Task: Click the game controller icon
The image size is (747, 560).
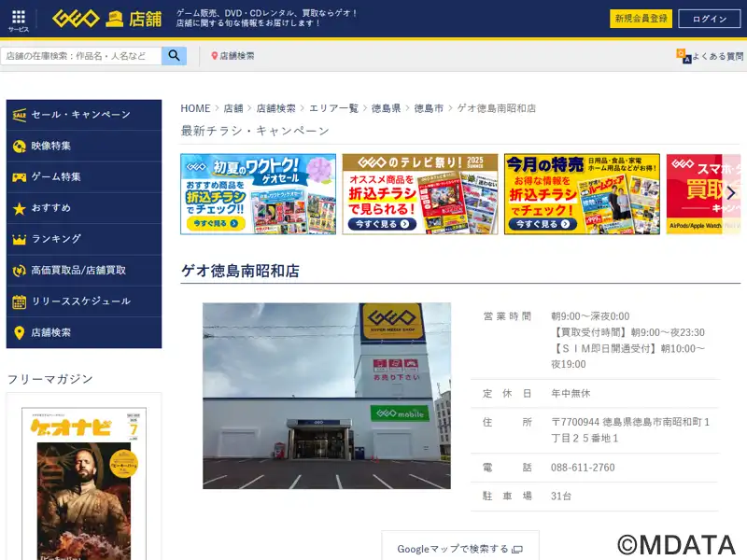Action: [19, 177]
